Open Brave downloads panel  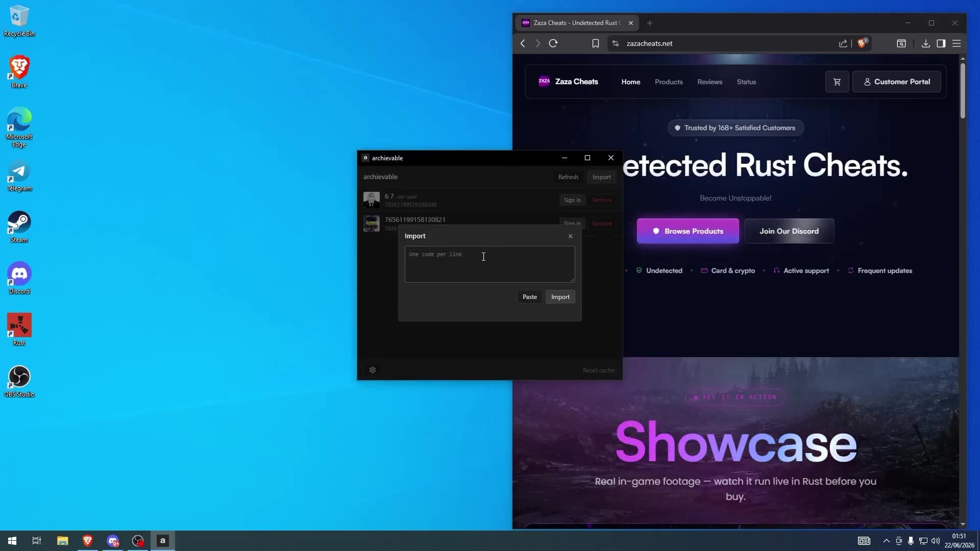[x=925, y=43]
